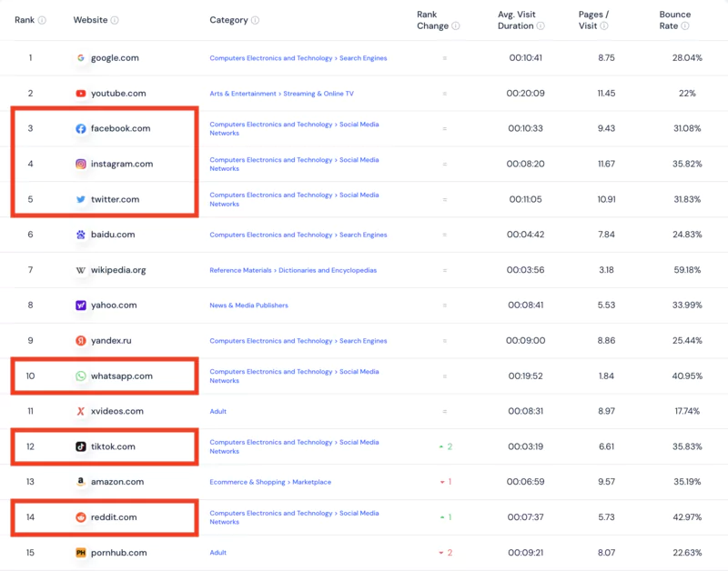728x571 pixels.
Task: Click the google.com favicon icon
Action: 81,58
